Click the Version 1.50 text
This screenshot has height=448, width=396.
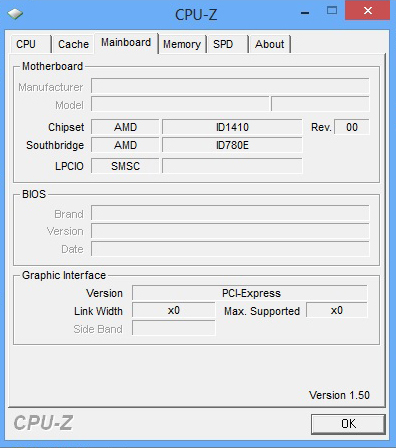pos(339,395)
